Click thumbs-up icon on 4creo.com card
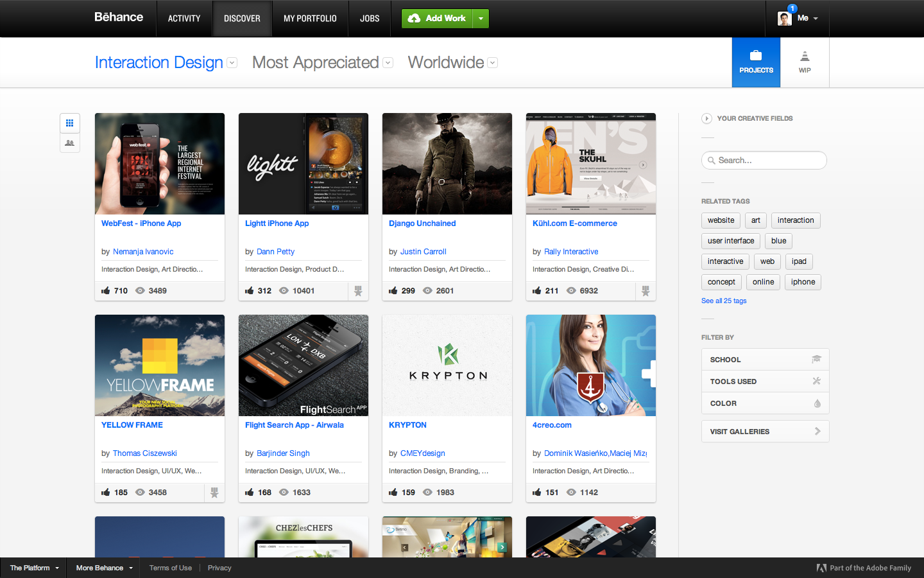The width and height of the screenshot is (924, 578). click(x=537, y=493)
